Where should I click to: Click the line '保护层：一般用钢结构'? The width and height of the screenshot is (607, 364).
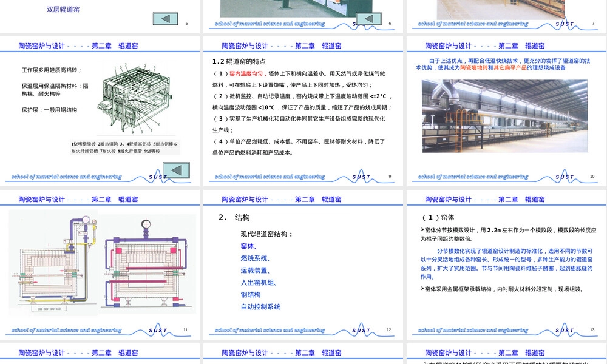(49, 110)
